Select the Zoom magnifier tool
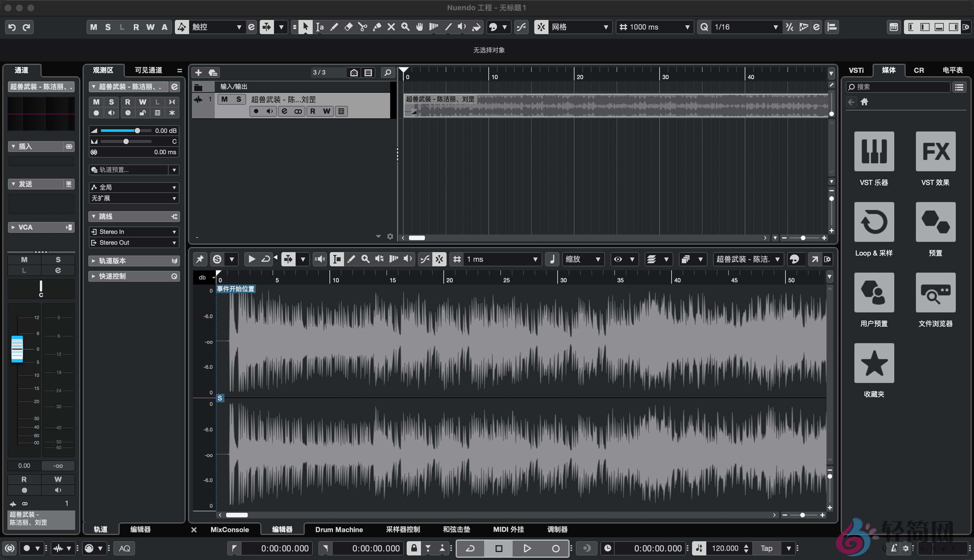 pyautogui.click(x=405, y=27)
